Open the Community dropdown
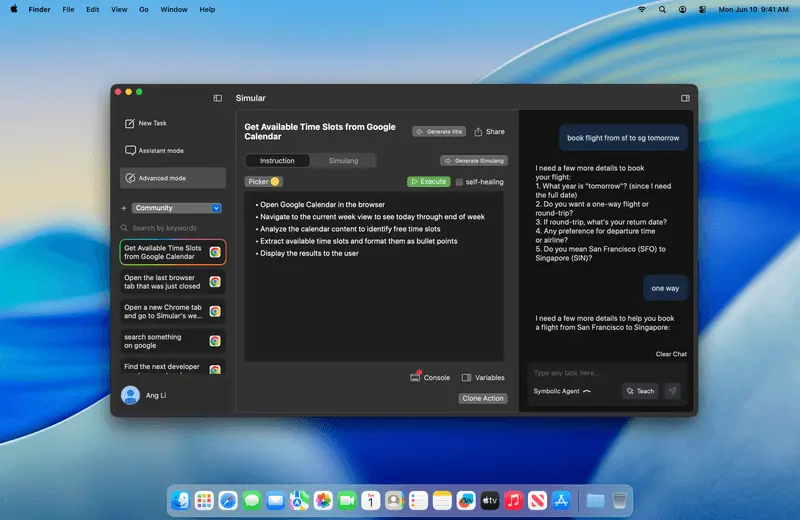 (177, 208)
